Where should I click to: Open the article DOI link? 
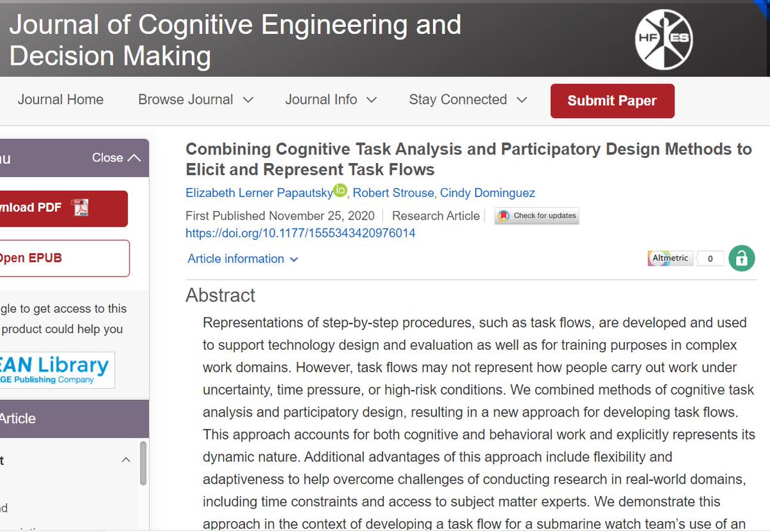pyautogui.click(x=300, y=233)
